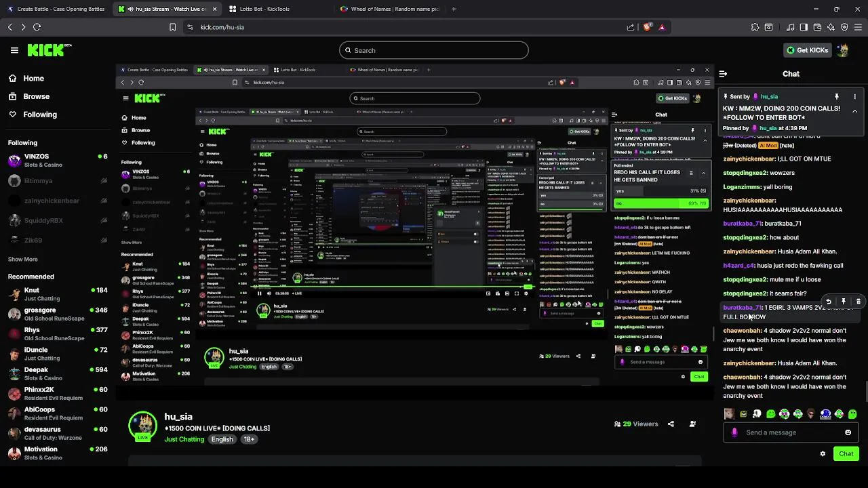Bookmark this page in the address bar
868x488 pixels.
172,27
